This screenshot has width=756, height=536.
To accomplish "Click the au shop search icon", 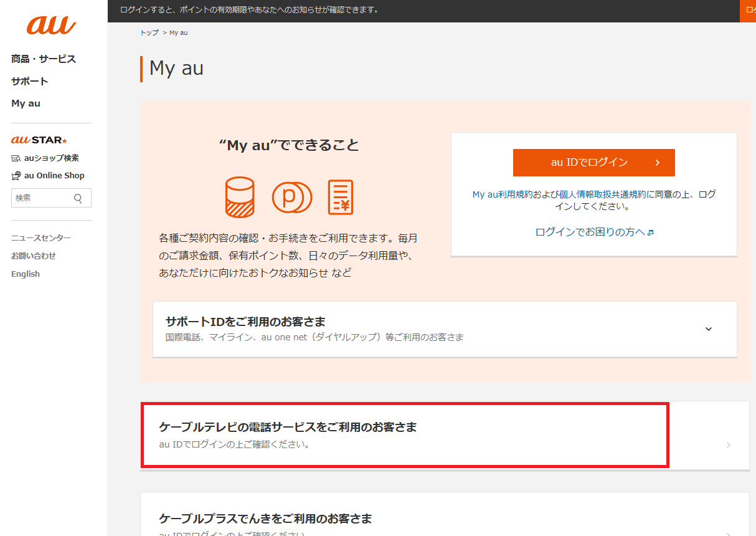I will (x=16, y=158).
